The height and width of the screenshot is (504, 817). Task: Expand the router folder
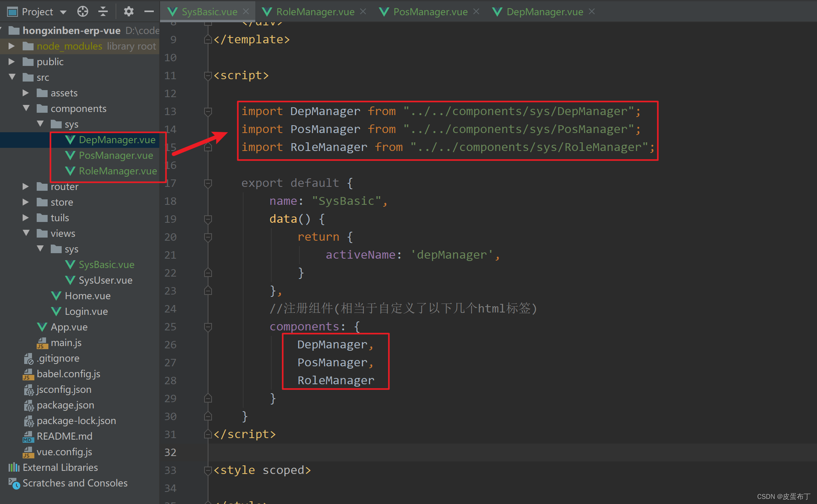(x=26, y=186)
